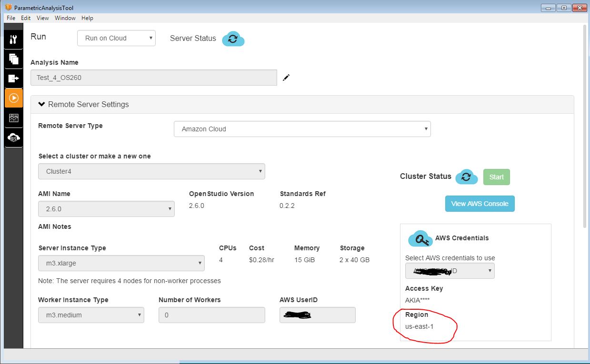Image resolution: width=590 pixels, height=364 pixels.
Task: Open the design alternatives sidebar tab
Action: tap(13, 59)
